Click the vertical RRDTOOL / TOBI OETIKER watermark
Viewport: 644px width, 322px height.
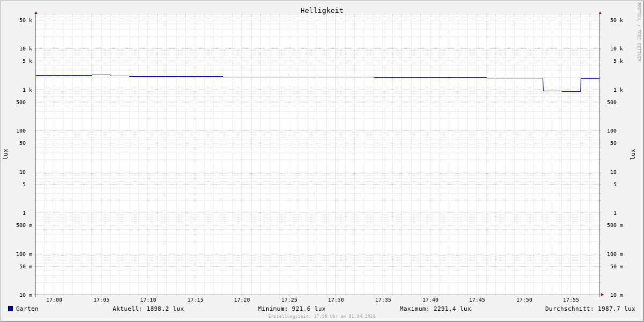tap(639, 32)
